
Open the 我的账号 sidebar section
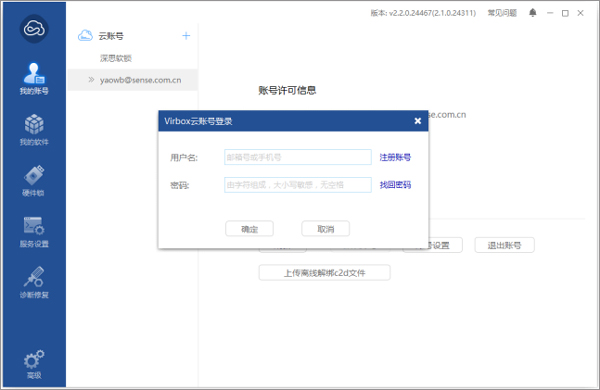pyautogui.click(x=34, y=78)
